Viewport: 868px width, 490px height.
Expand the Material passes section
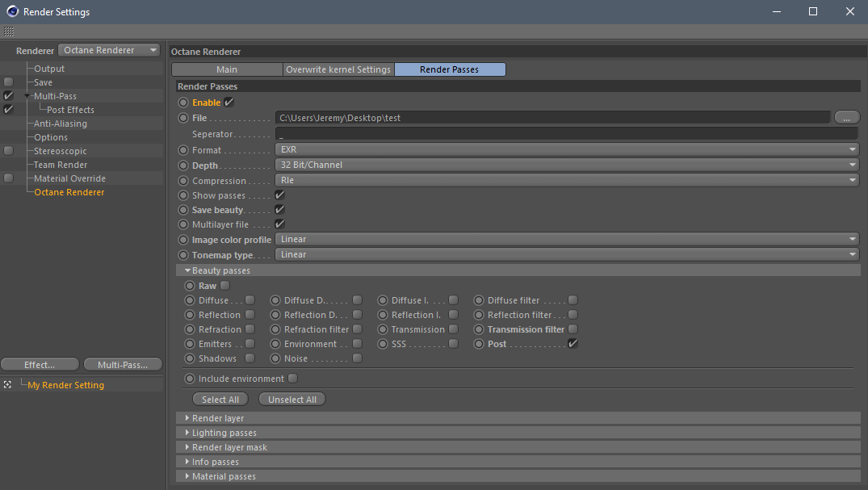(x=187, y=475)
